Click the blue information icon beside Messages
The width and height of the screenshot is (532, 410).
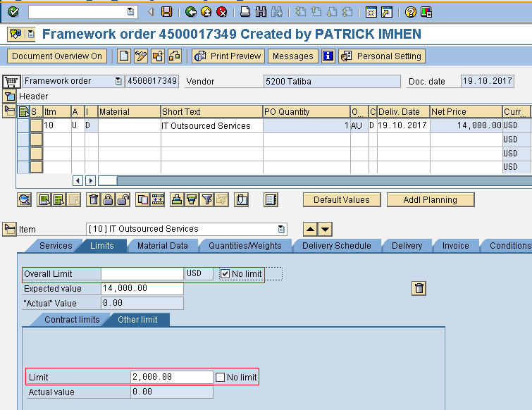coord(328,56)
